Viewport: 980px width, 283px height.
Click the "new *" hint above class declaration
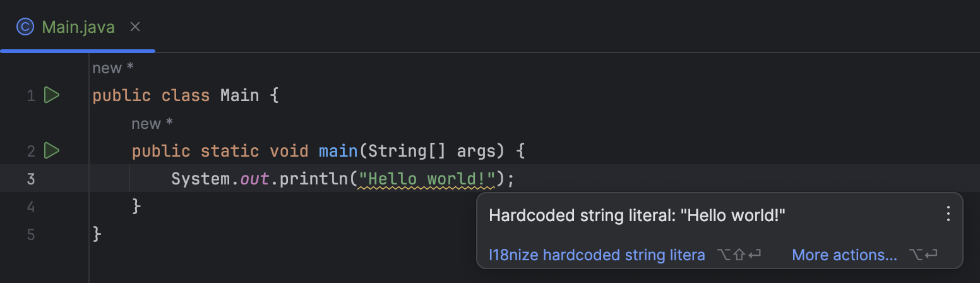(113, 68)
